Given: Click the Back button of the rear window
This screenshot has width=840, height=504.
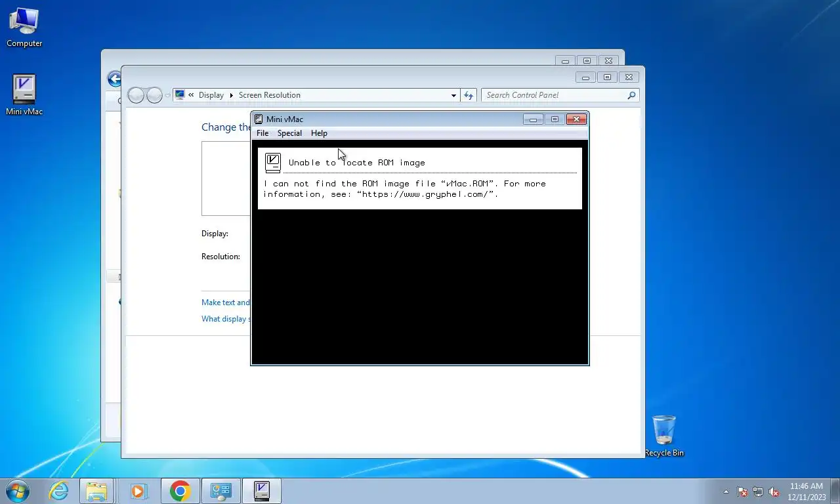Looking at the screenshot, I should (114, 79).
